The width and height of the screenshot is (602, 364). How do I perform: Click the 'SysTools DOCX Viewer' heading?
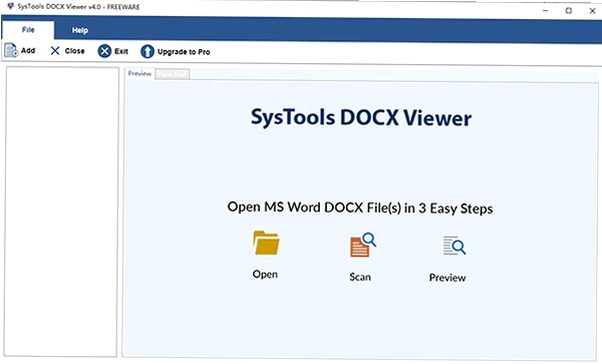pyautogui.click(x=361, y=117)
